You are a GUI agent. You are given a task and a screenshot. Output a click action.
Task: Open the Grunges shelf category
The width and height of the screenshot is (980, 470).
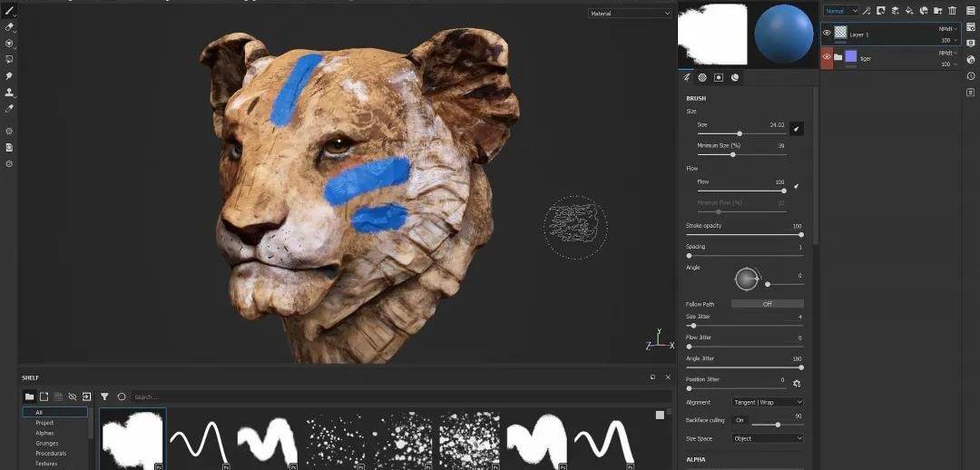(x=47, y=443)
